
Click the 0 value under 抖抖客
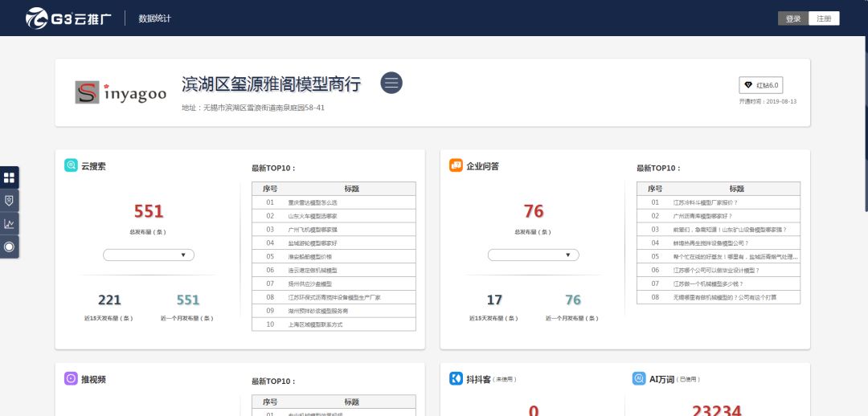[534, 410]
